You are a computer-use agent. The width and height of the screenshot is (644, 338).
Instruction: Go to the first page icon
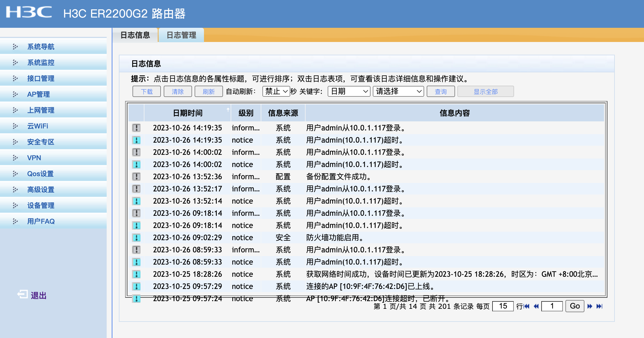[527, 306]
